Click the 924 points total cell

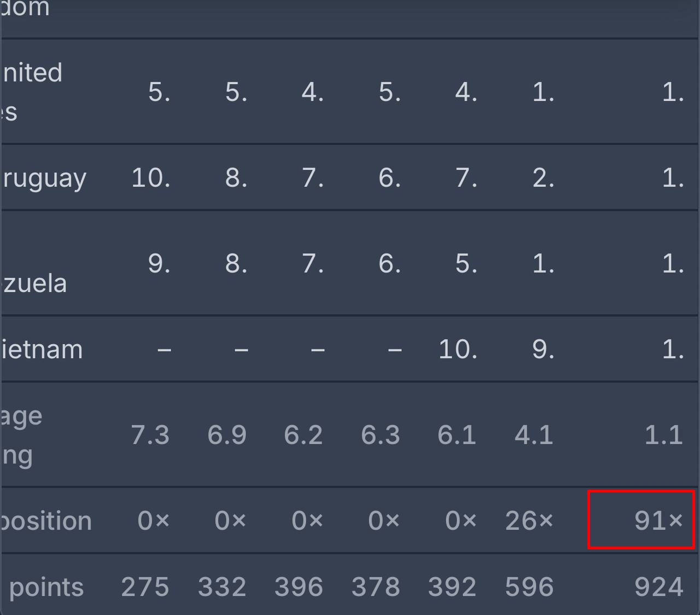coord(658,587)
